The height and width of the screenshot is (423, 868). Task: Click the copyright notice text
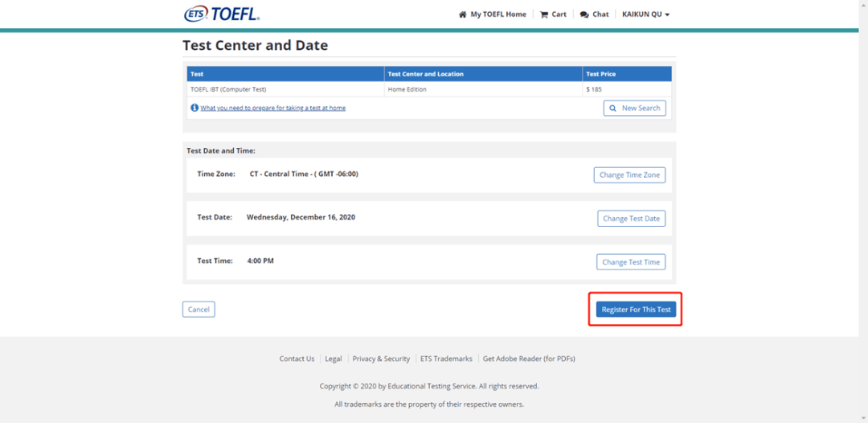click(x=429, y=386)
